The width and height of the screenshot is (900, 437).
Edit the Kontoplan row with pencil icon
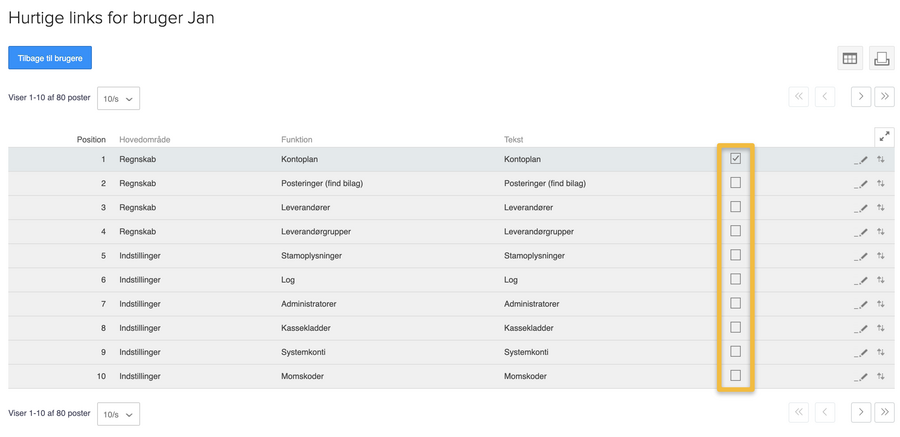[860, 160]
